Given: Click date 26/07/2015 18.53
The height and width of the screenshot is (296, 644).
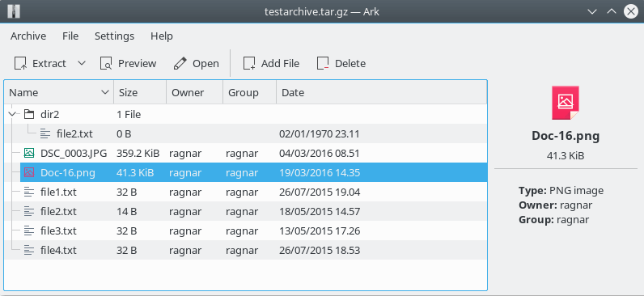Looking at the screenshot, I should point(320,250).
